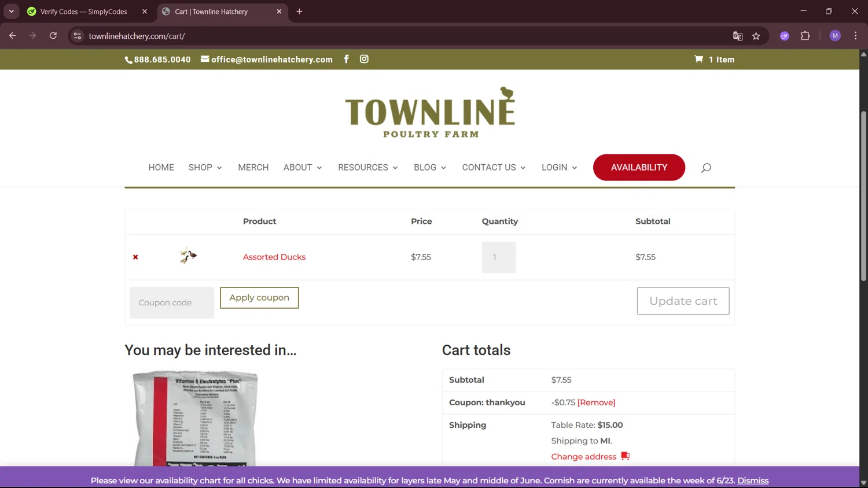Open the Instagram icon in top bar
The height and width of the screenshot is (488, 868).
click(x=364, y=59)
